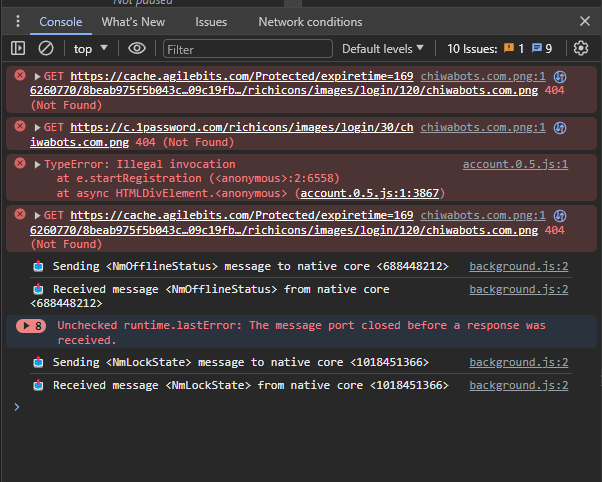602x482 pixels.
Task: Close the DevTools drawer with X
Action: (585, 21)
